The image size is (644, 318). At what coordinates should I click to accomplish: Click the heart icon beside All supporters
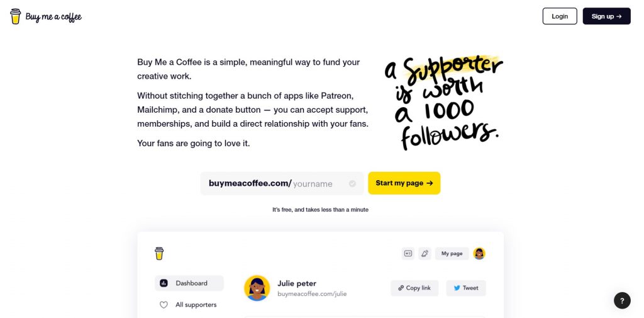click(164, 305)
